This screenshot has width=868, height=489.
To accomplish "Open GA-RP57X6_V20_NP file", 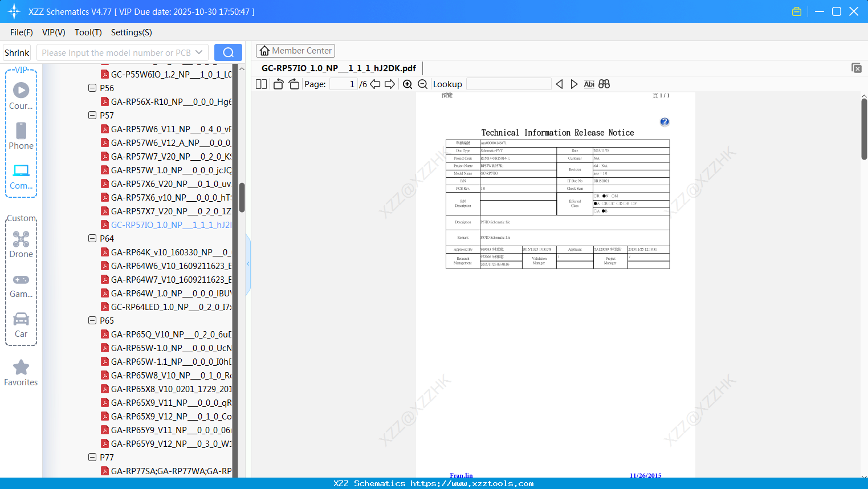I will coord(166,184).
